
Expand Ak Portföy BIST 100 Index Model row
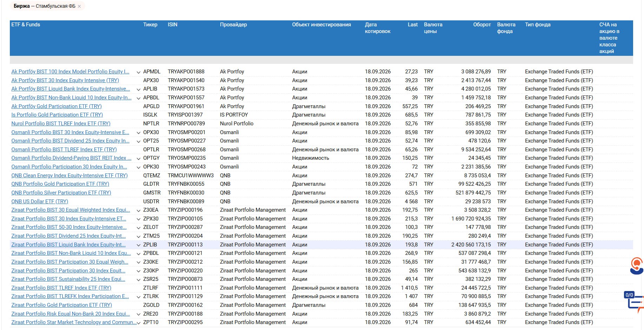coord(138,72)
